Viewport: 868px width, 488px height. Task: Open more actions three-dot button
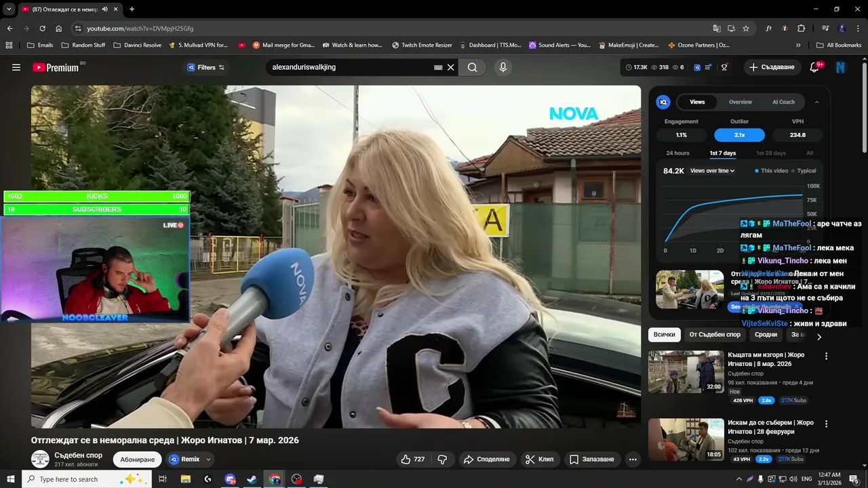633,460
